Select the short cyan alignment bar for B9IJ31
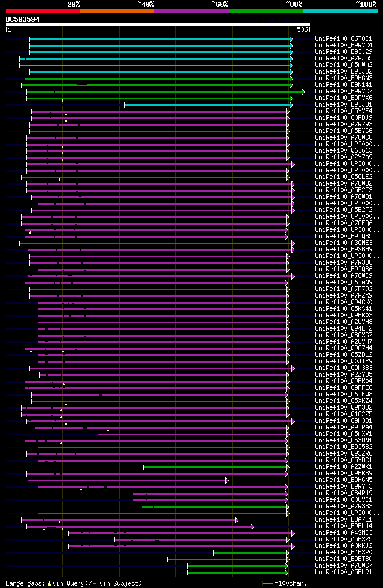383x588 pixels. (x=208, y=105)
